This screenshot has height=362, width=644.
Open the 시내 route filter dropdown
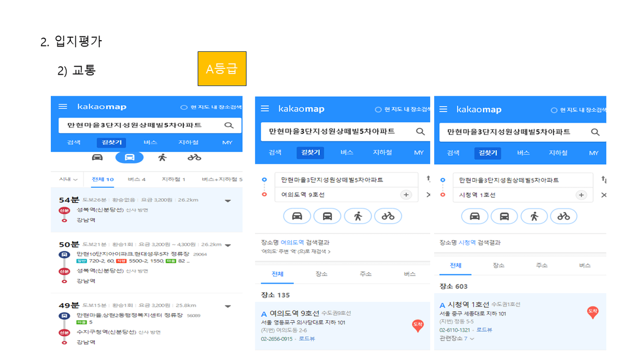click(68, 179)
